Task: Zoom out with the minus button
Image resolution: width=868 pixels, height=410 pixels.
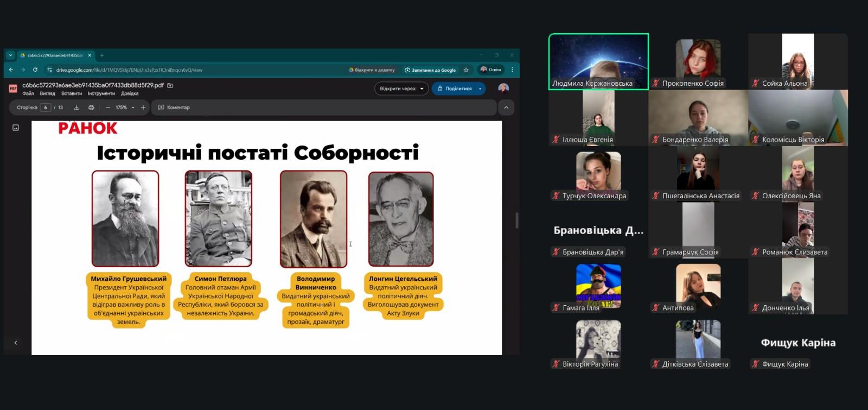Action: (x=108, y=108)
